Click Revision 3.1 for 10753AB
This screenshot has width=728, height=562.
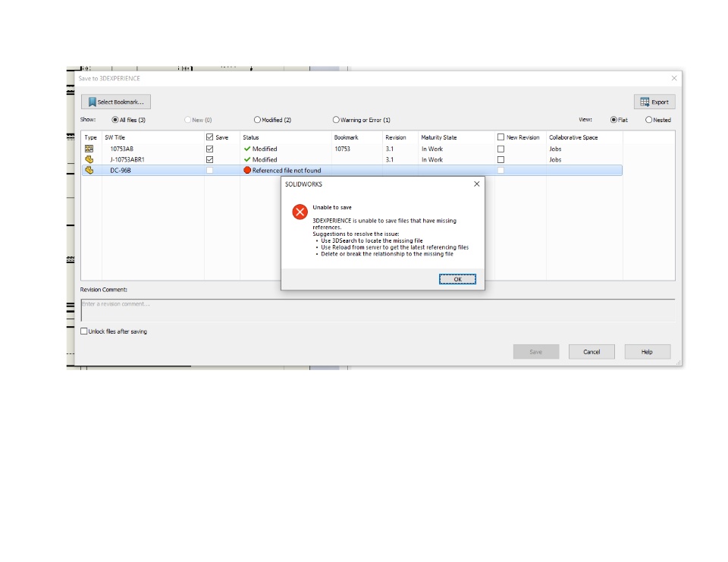pos(390,149)
